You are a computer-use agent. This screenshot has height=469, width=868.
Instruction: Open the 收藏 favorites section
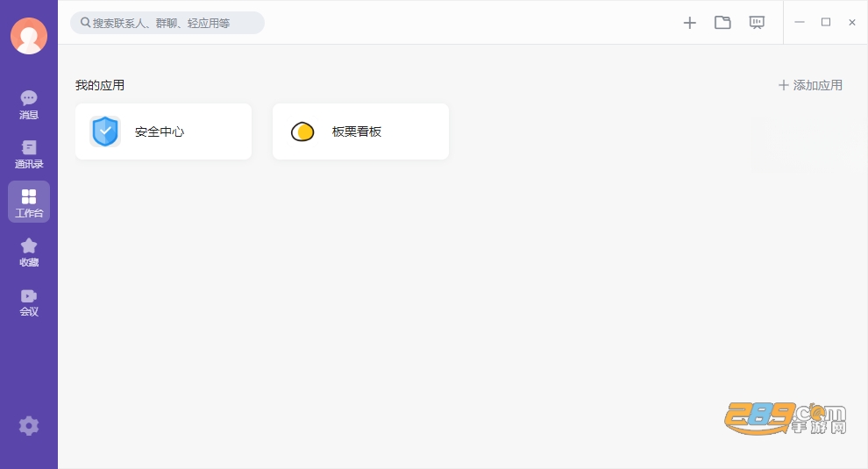tap(29, 252)
